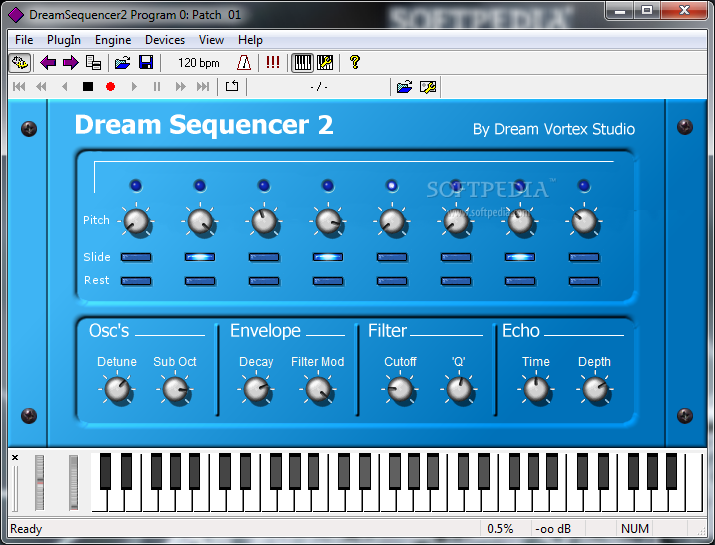The width and height of the screenshot is (715, 545).
Task: Click the keyboard velocity slider under x
Action: 15,488
